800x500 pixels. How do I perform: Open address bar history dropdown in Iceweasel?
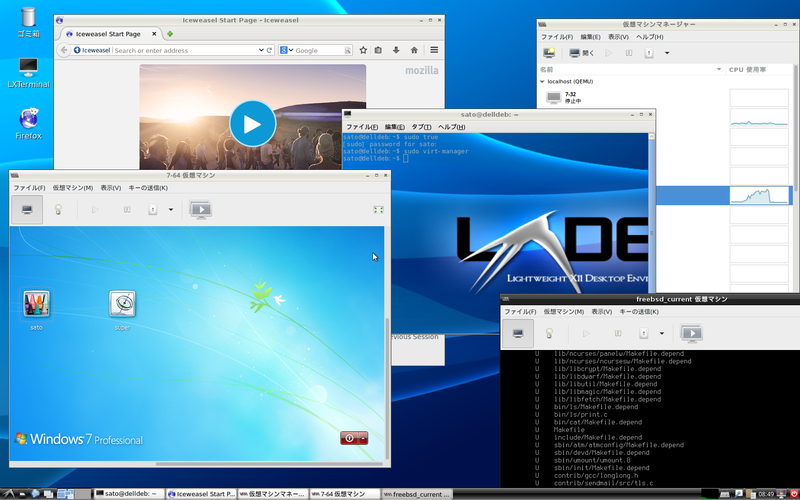pyautogui.click(x=261, y=50)
